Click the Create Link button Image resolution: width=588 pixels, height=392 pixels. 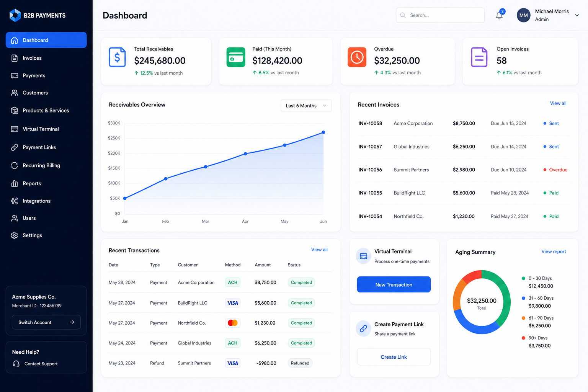click(394, 357)
